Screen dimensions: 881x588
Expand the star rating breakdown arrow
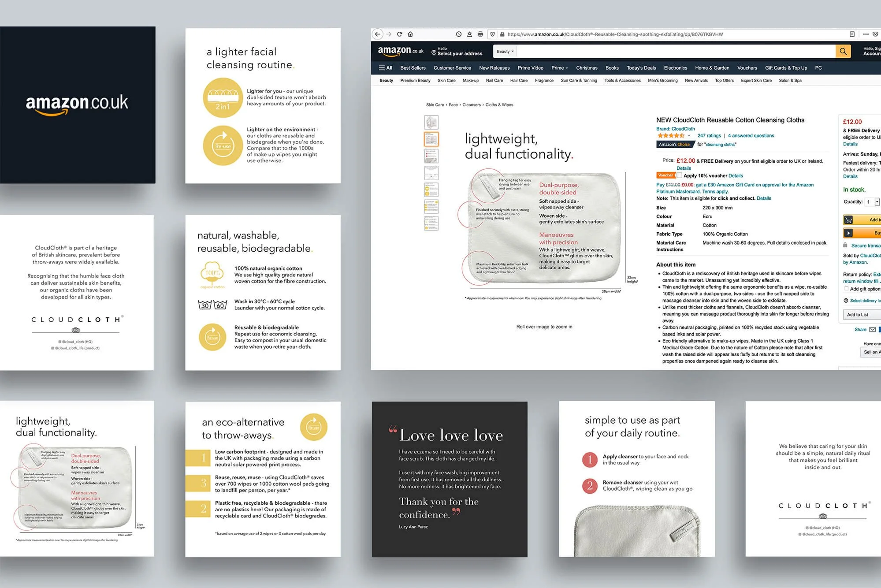pos(689,136)
